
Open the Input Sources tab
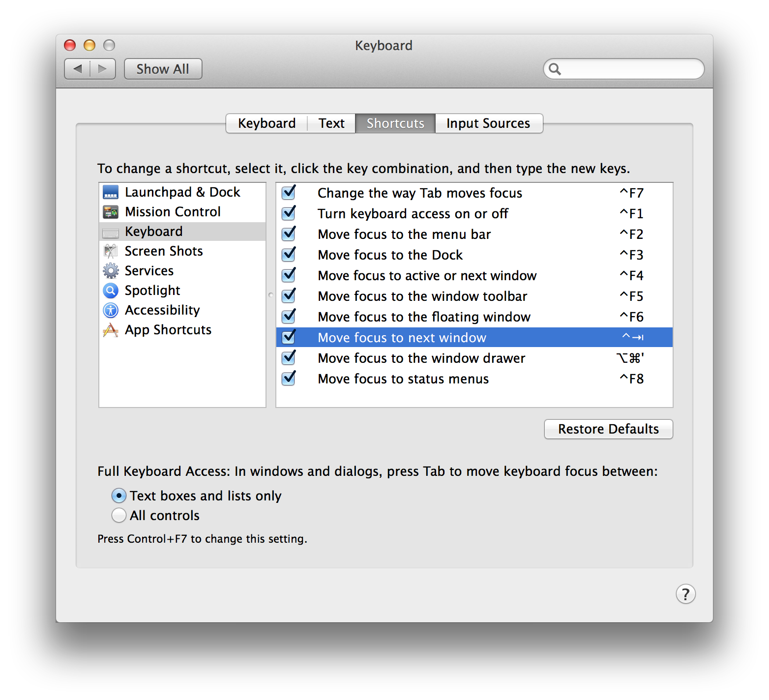489,123
